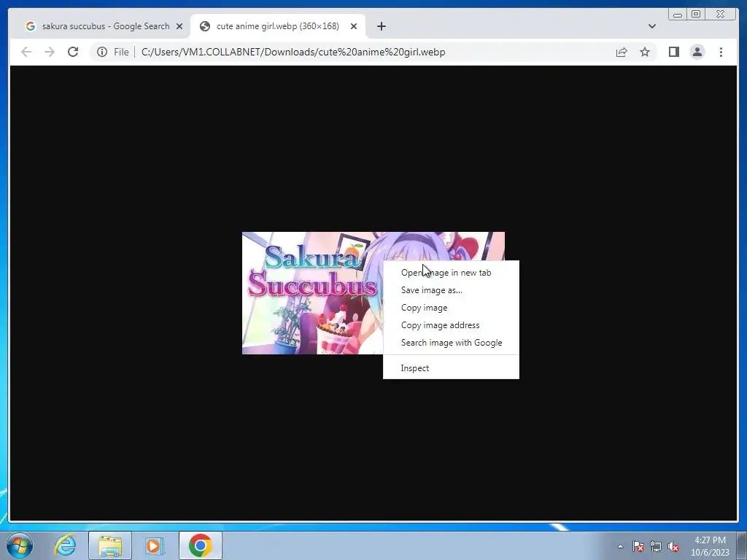747x560 pixels.
Task: Open network status tray icon
Action: click(656, 547)
